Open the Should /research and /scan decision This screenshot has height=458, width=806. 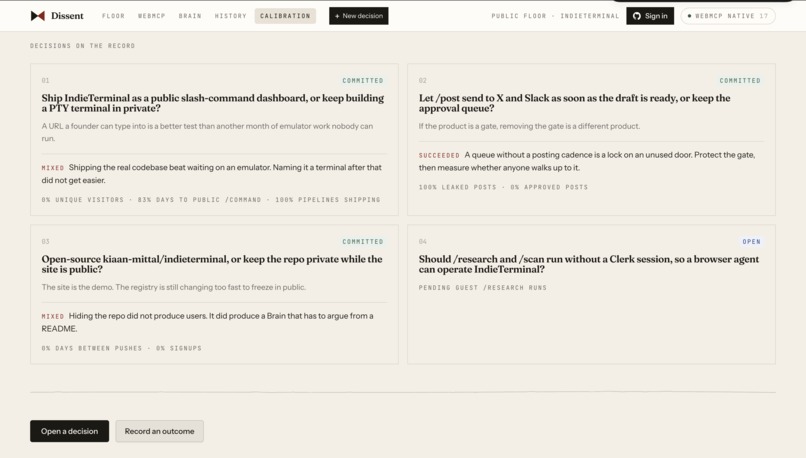pos(589,264)
